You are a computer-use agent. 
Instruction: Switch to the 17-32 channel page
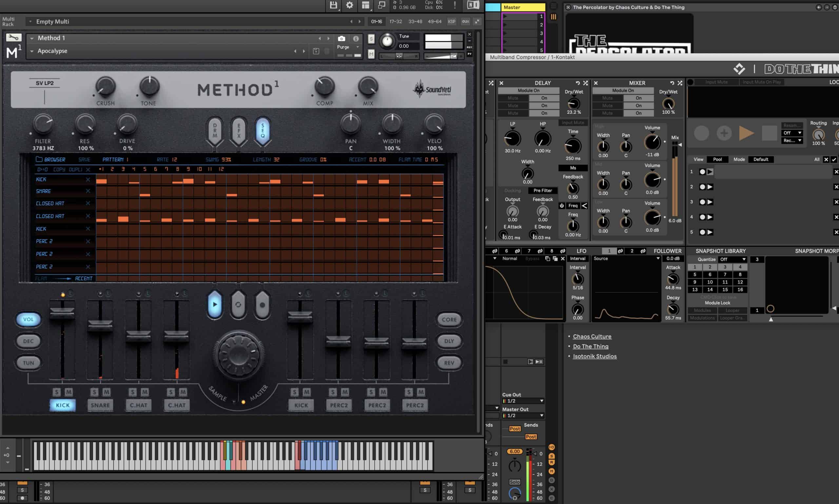point(396,21)
